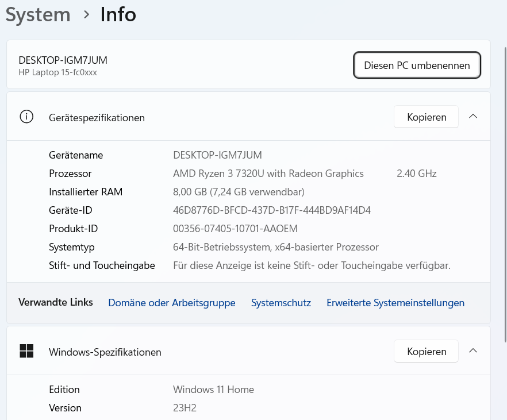Click the Installierter RAM label

pos(86,192)
